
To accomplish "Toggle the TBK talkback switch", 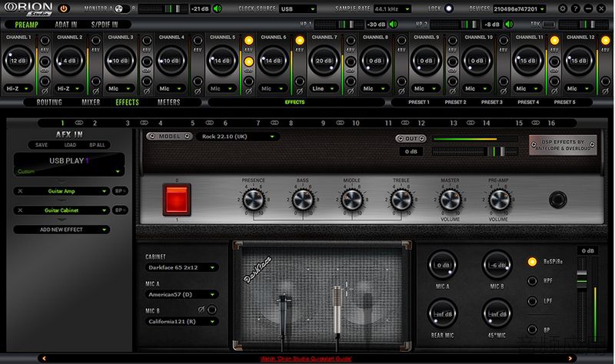I will click(x=548, y=25).
